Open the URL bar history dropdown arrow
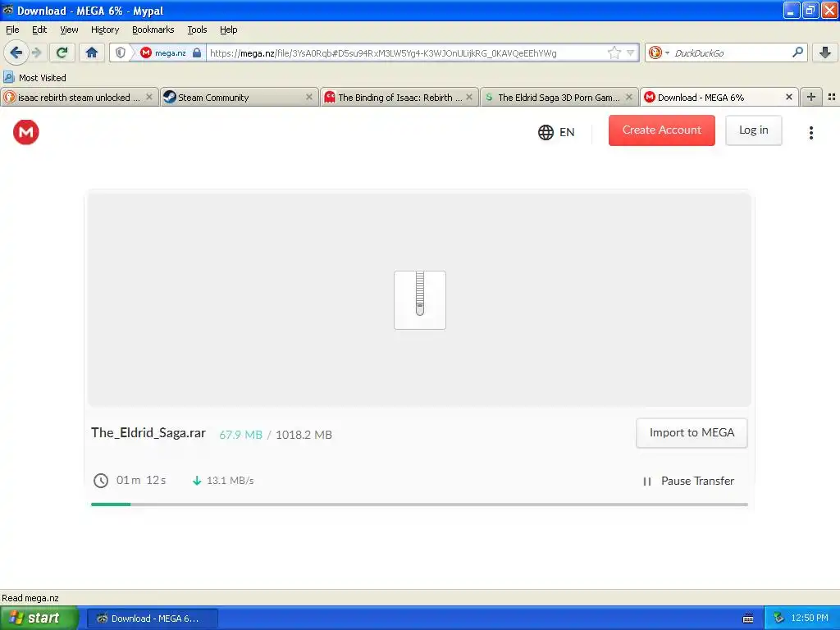840x630 pixels. (631, 52)
